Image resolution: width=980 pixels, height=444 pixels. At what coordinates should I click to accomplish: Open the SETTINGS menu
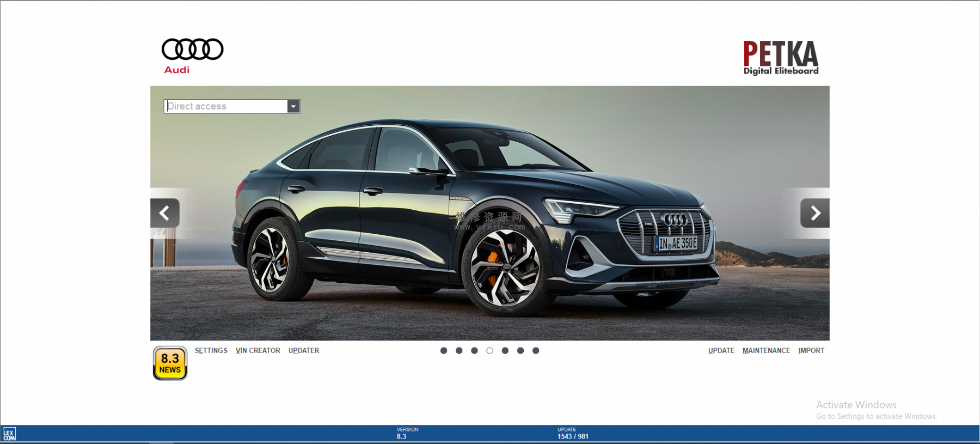211,351
